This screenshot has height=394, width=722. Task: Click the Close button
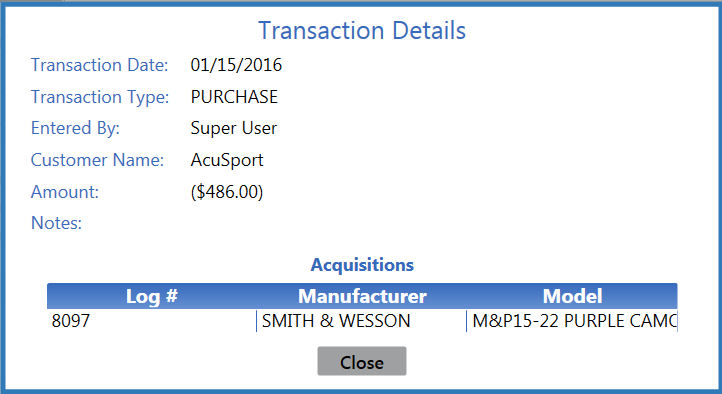[362, 361]
